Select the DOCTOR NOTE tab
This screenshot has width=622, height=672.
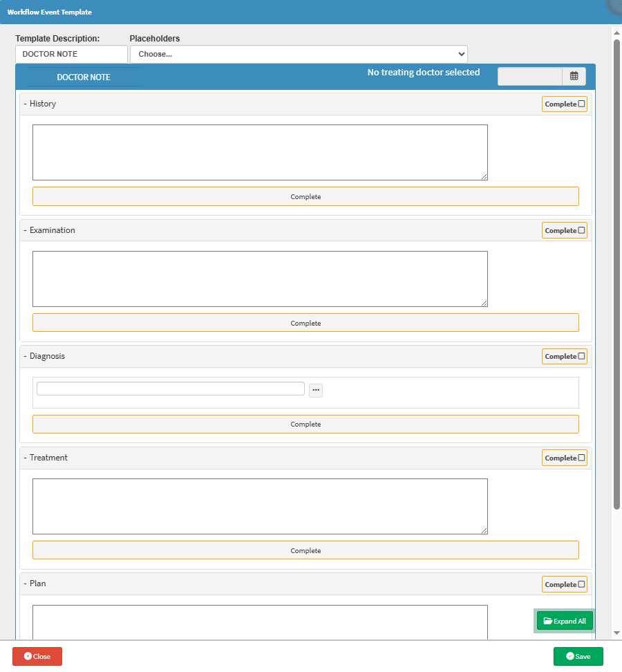(x=84, y=77)
